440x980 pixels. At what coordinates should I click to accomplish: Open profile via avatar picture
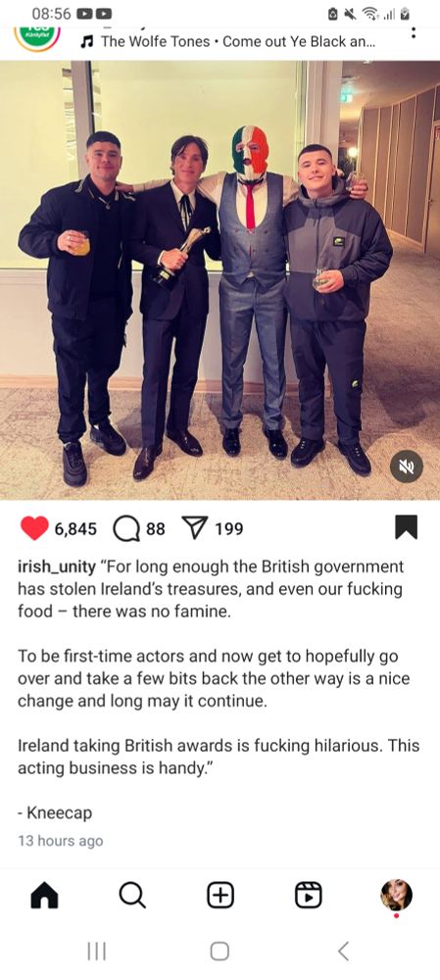[x=396, y=895]
